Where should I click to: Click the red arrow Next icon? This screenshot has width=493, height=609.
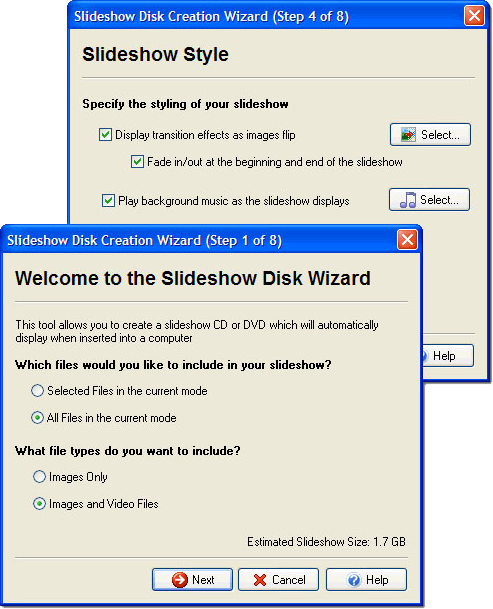180,580
